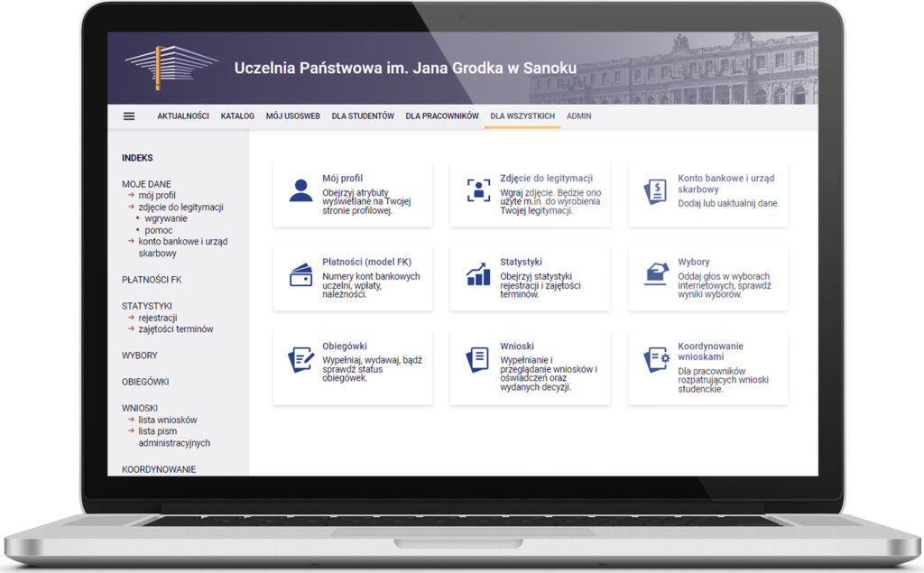Click the university name header title

point(405,68)
